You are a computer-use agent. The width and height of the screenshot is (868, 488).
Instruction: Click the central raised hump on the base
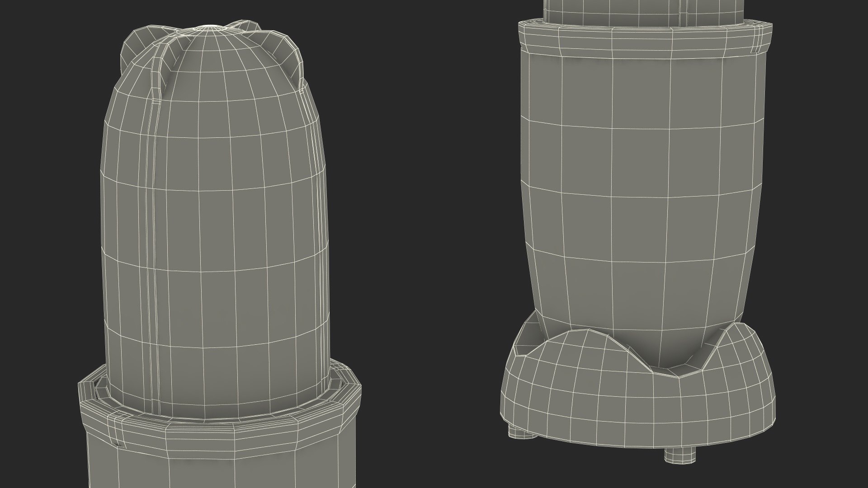(588, 343)
